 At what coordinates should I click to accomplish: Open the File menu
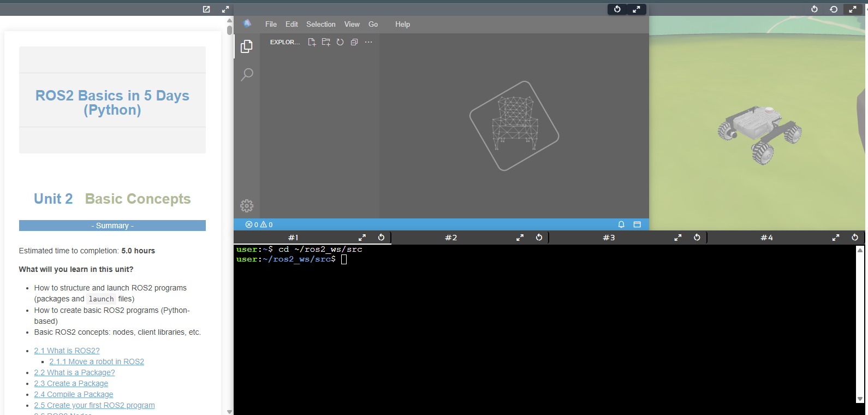(x=271, y=24)
